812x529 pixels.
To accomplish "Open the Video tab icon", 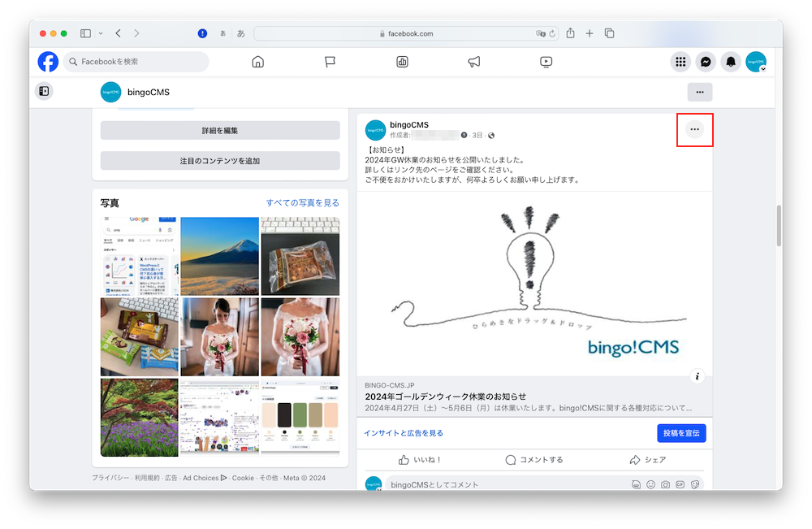I will pos(546,63).
